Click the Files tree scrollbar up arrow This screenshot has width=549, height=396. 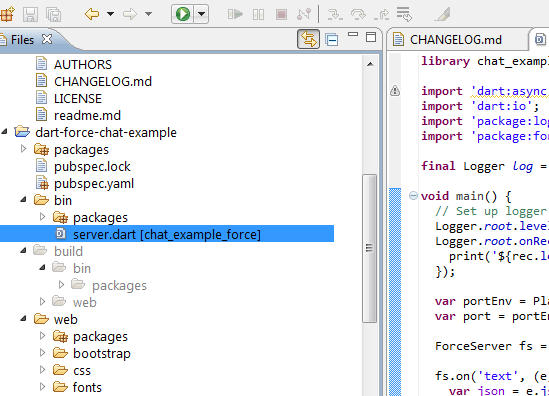point(370,64)
